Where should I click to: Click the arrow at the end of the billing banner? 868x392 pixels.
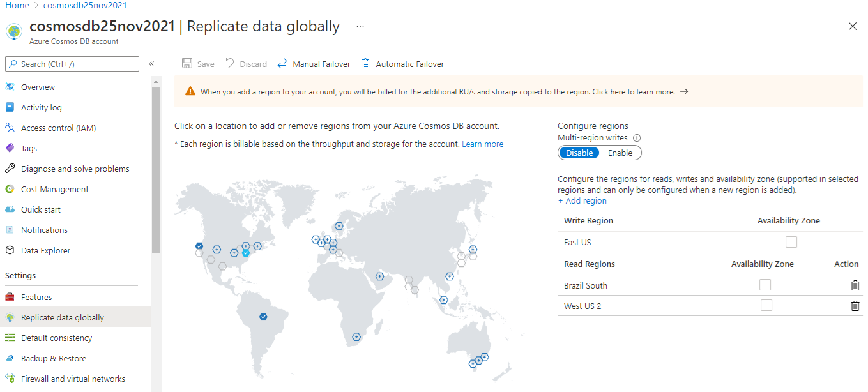coord(683,91)
